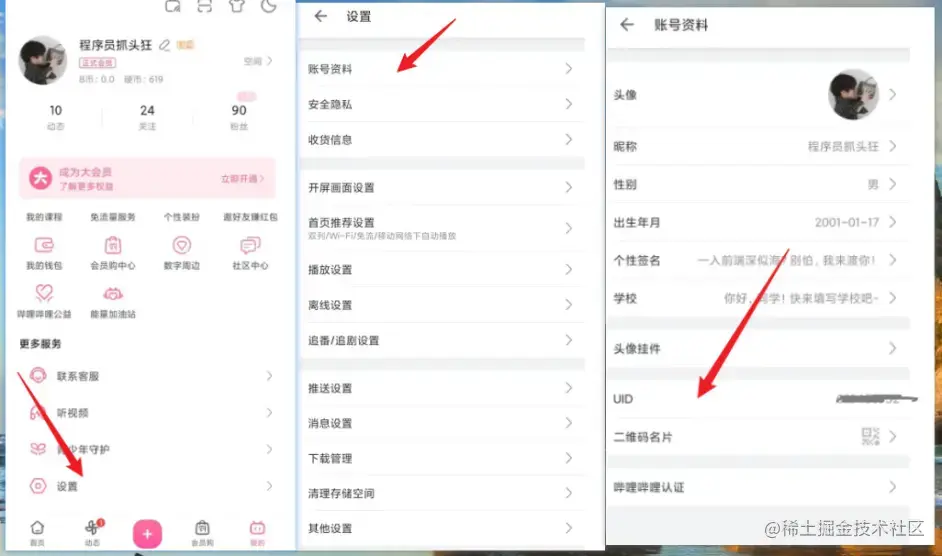942x556 pixels.
Task: Open 个性装扮 shortcut
Action: tap(181, 217)
